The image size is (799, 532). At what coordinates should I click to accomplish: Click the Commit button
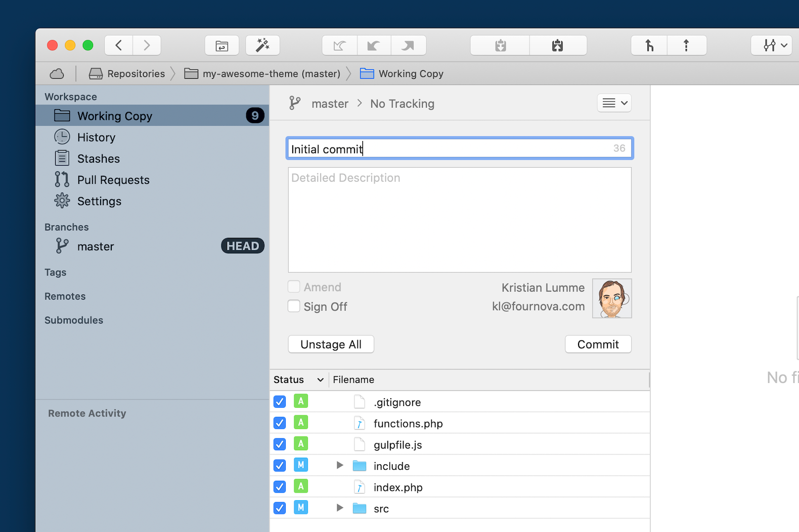[598, 344]
